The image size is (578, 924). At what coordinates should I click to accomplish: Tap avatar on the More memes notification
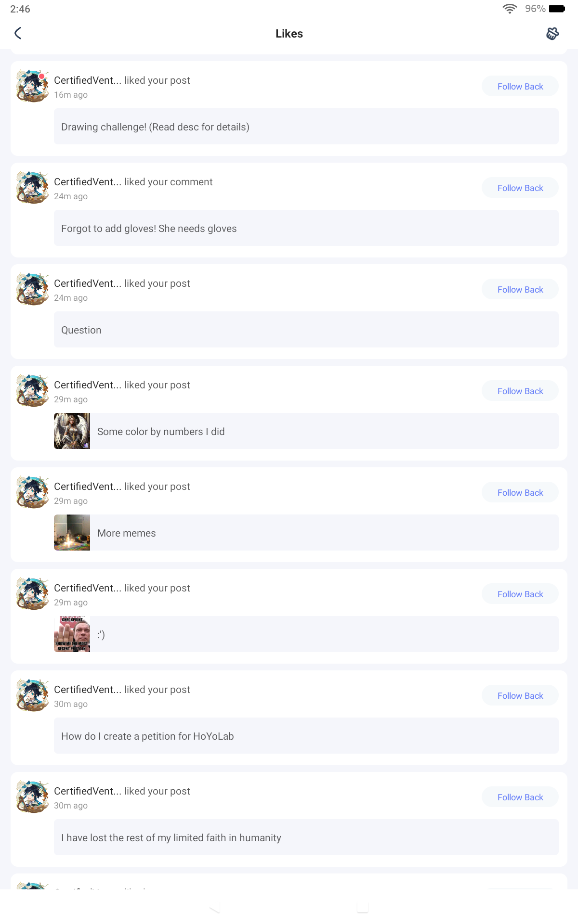[32, 492]
